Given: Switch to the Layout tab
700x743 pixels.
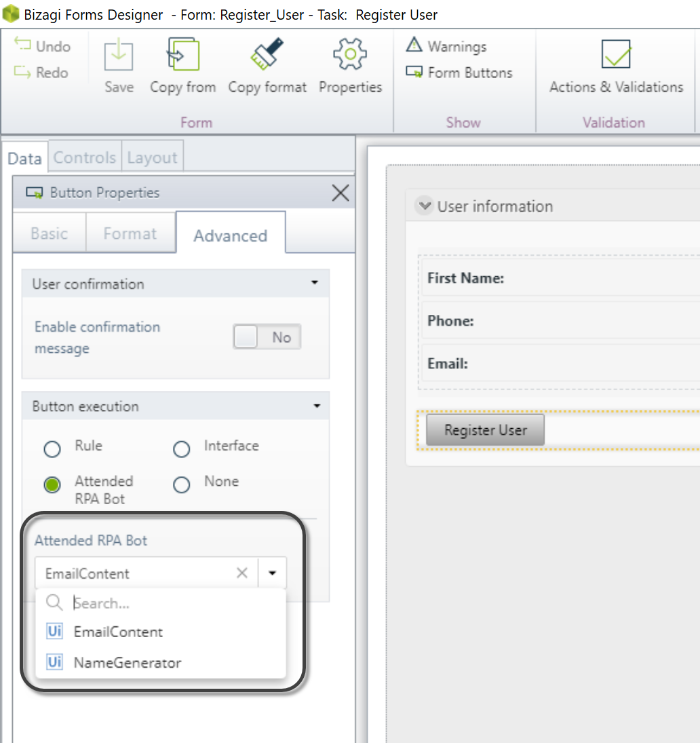Looking at the screenshot, I should [x=152, y=157].
